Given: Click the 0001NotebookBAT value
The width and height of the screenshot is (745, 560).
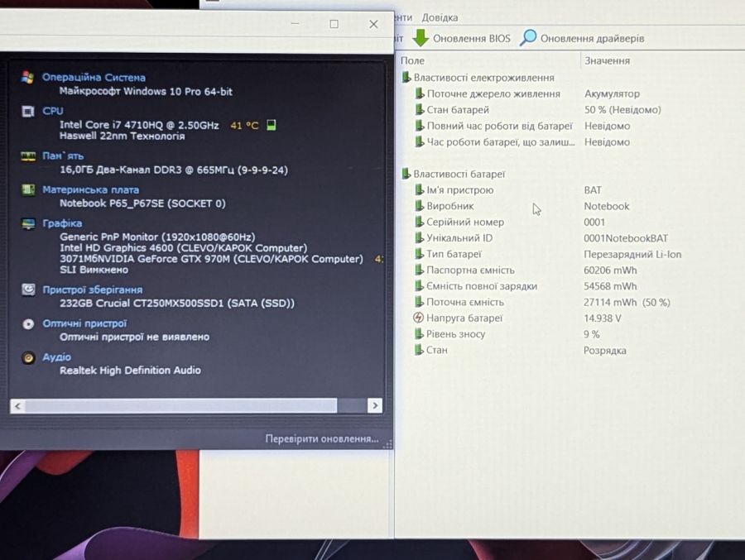Looking at the screenshot, I should click(626, 238).
